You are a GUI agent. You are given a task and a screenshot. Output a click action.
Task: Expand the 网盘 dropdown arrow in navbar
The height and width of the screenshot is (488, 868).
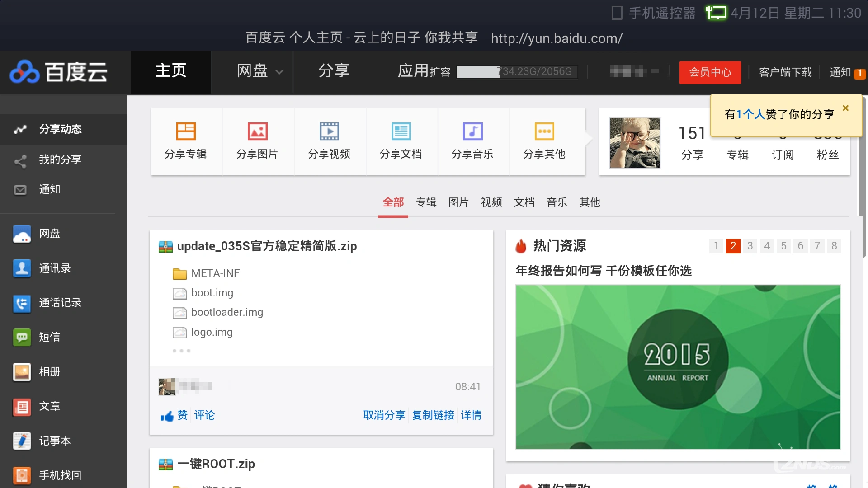pyautogui.click(x=279, y=72)
